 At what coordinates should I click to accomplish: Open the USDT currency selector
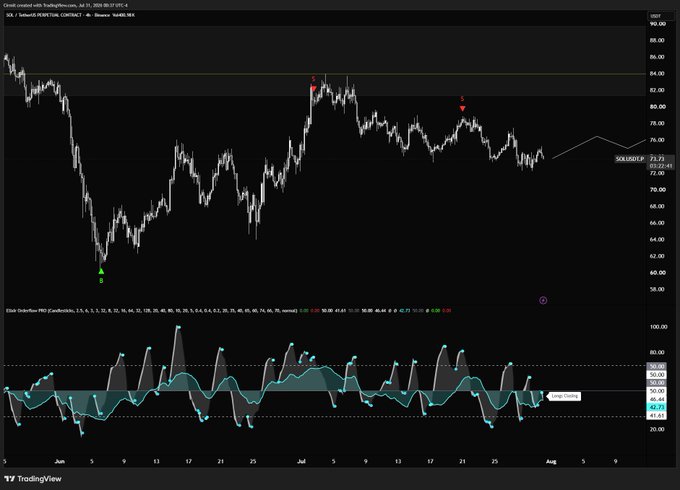pos(655,16)
